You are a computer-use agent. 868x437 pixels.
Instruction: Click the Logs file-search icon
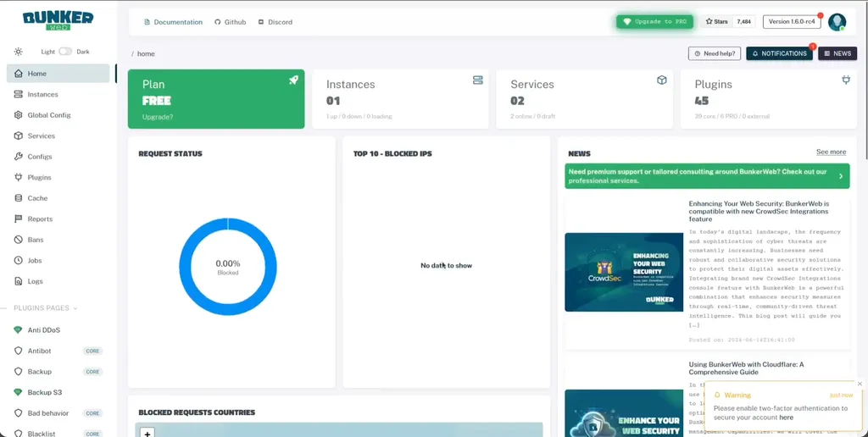pyautogui.click(x=19, y=281)
